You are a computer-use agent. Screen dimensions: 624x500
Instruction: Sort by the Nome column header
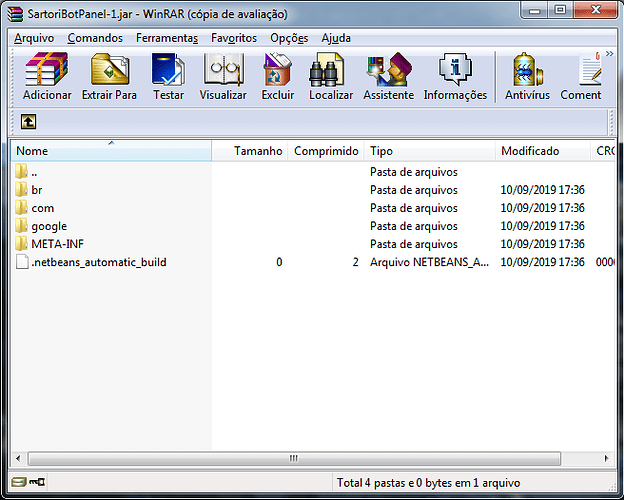pyautogui.click(x=111, y=151)
